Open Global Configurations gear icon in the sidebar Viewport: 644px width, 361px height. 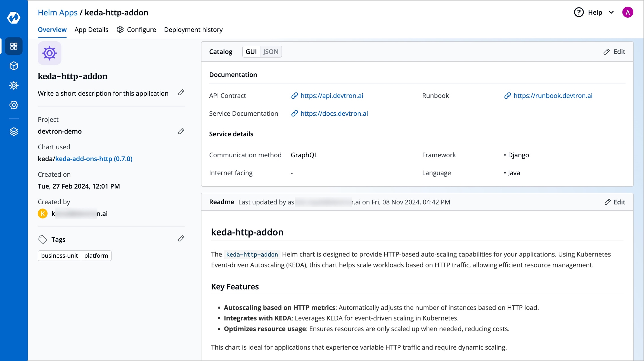coord(14,105)
